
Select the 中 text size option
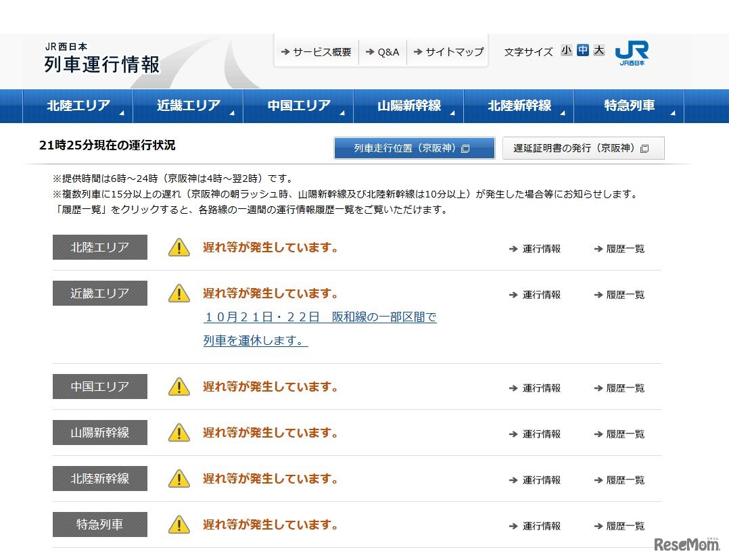pyautogui.click(x=582, y=50)
